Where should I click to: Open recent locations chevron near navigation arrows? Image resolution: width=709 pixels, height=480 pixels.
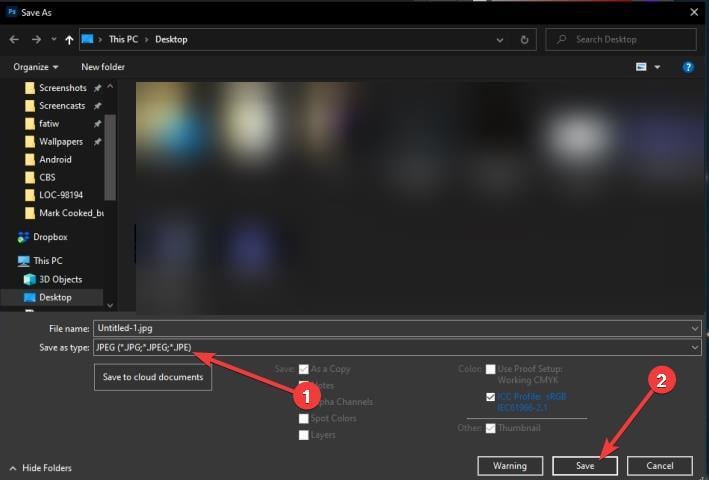pos(53,40)
